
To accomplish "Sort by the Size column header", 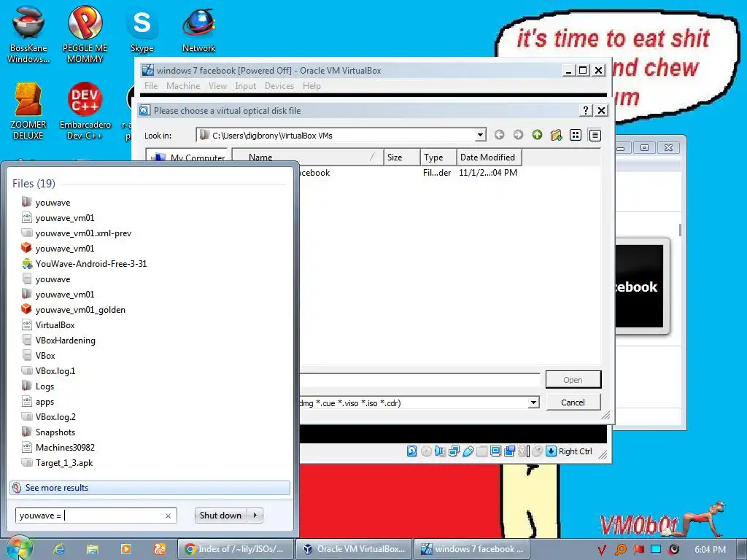I will click(x=402, y=157).
